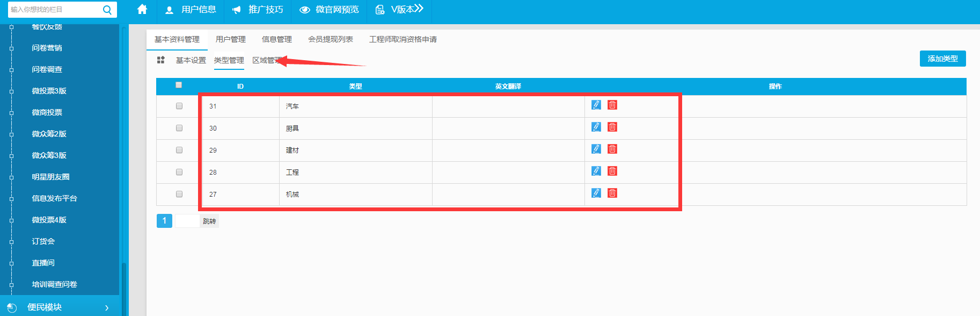
Task: Edit the 建材 type row
Action: coord(596,149)
